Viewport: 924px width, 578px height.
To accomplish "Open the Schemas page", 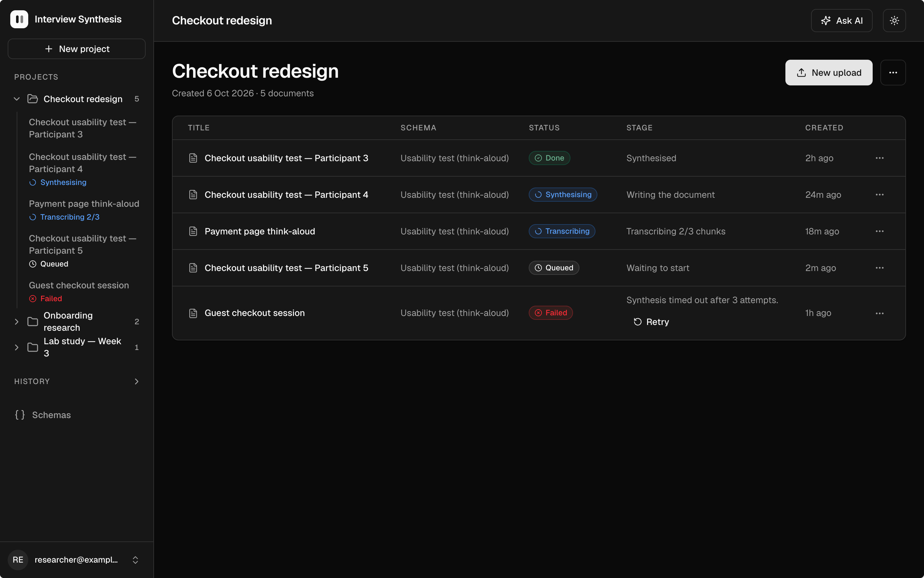I will pyautogui.click(x=77, y=415).
